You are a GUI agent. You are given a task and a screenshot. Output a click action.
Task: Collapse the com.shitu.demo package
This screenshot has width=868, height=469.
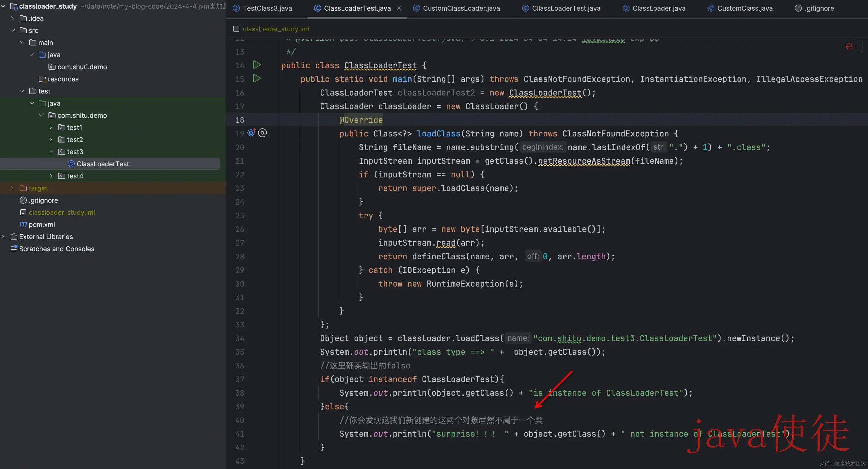point(41,115)
